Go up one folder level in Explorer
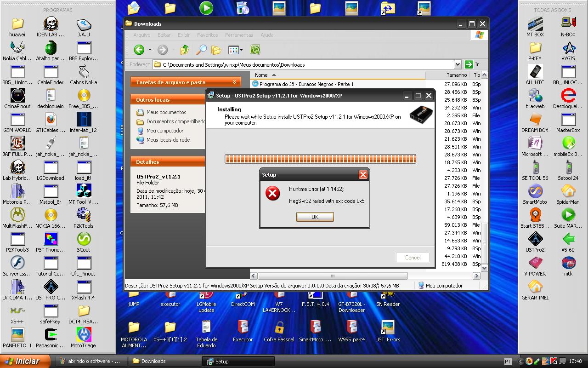The height and width of the screenshot is (368, 588). point(185,50)
